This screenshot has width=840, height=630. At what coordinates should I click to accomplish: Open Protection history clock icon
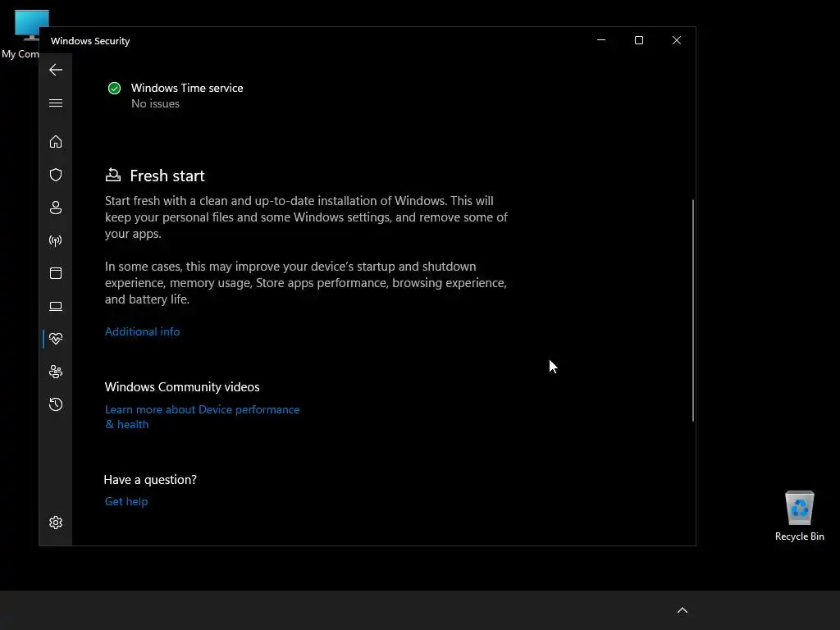tap(56, 404)
